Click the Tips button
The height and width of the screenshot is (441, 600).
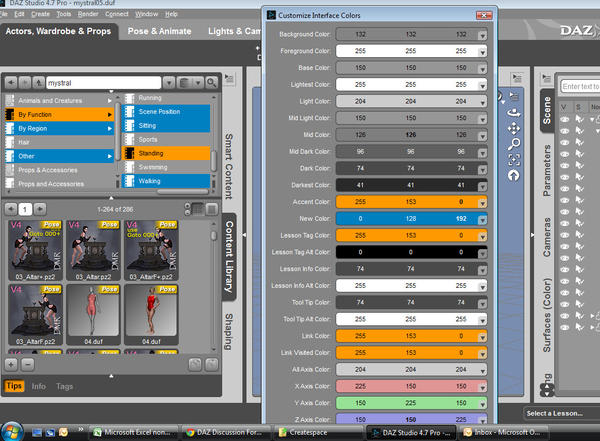[x=14, y=386]
